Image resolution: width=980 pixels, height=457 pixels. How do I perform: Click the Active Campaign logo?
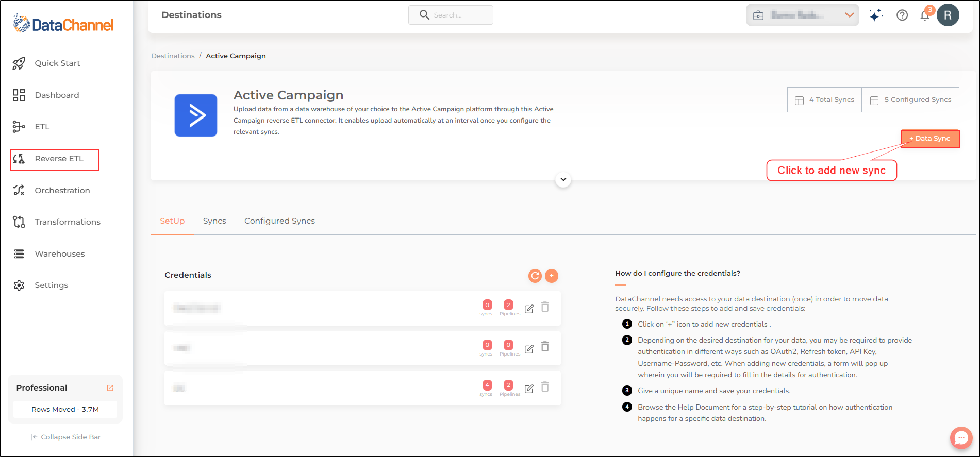pyautogui.click(x=196, y=115)
